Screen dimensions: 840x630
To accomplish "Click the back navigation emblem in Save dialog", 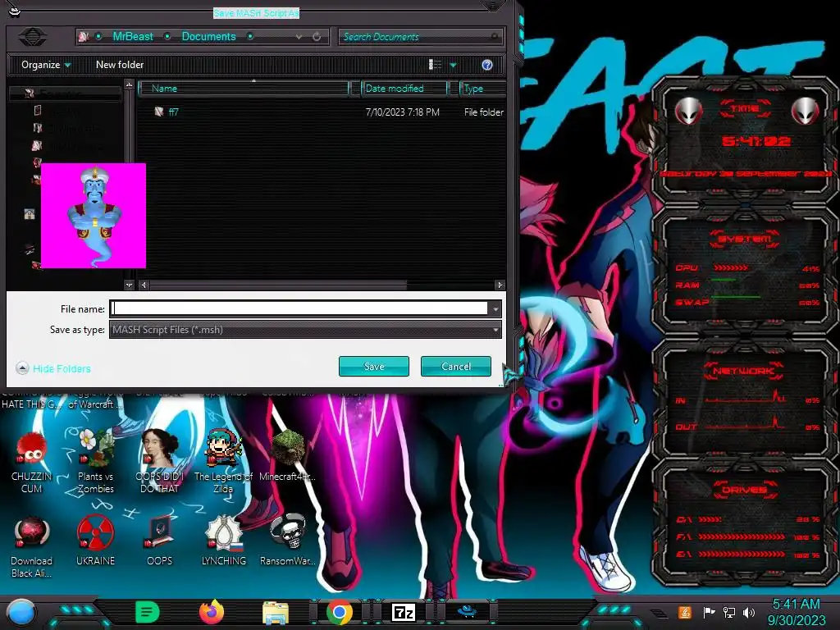I will (33, 36).
